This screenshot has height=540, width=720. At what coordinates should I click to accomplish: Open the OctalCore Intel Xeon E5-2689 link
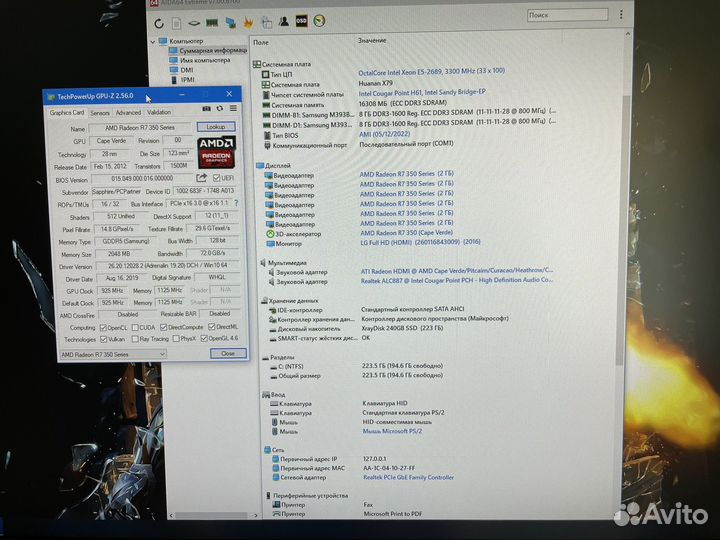click(x=431, y=72)
